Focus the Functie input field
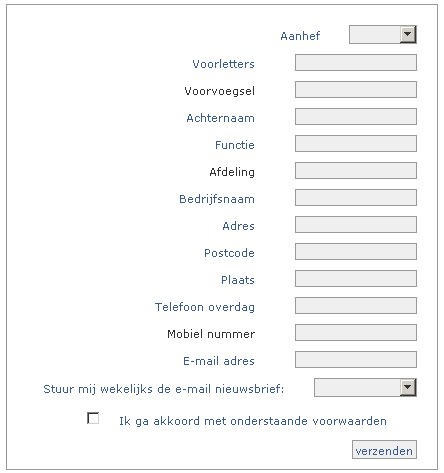This screenshot has width=444, height=473. pyautogui.click(x=356, y=144)
